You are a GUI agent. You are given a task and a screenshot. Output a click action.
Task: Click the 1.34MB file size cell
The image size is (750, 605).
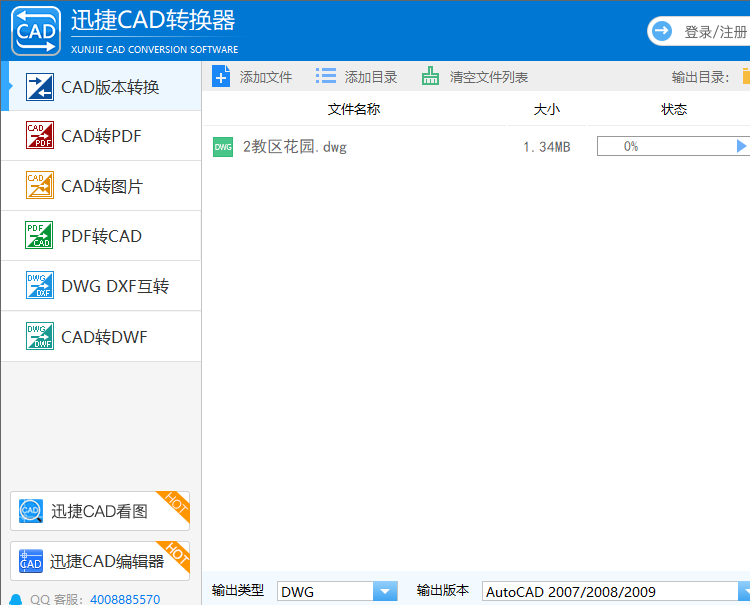pos(547,147)
